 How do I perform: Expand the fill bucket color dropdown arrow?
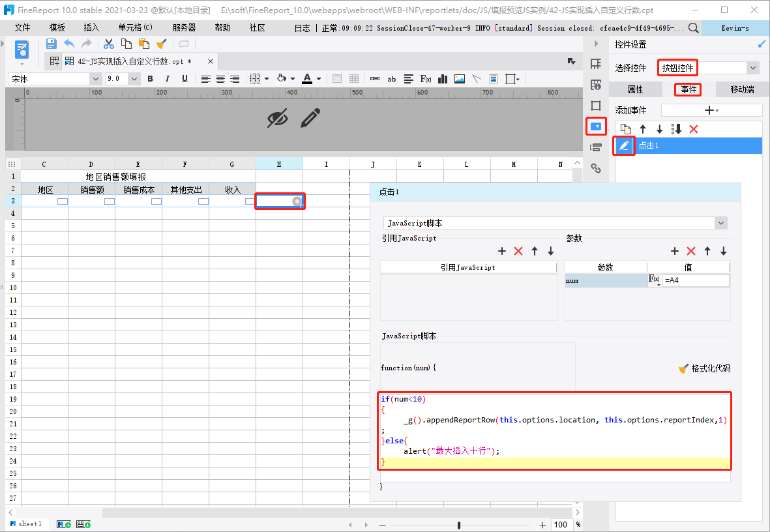[293, 79]
